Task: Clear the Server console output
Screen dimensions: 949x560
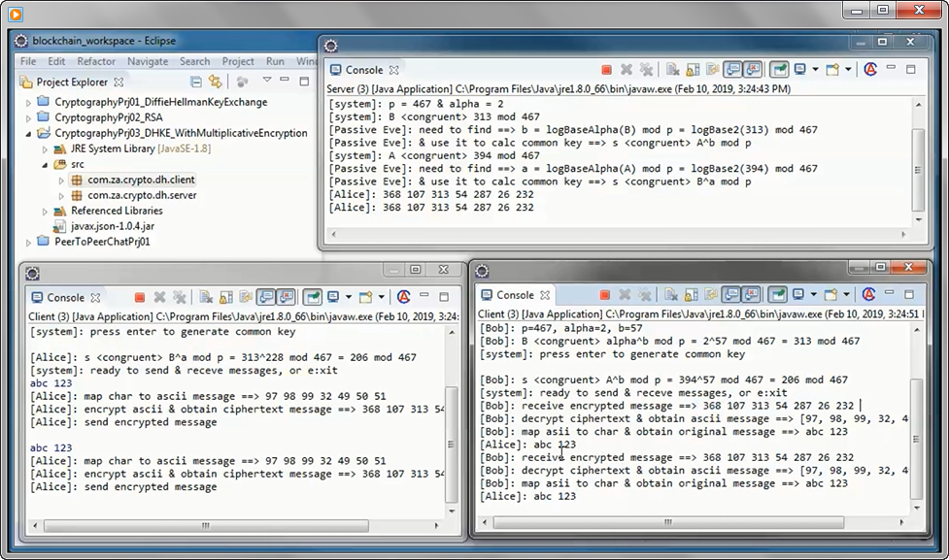Action: [x=673, y=69]
